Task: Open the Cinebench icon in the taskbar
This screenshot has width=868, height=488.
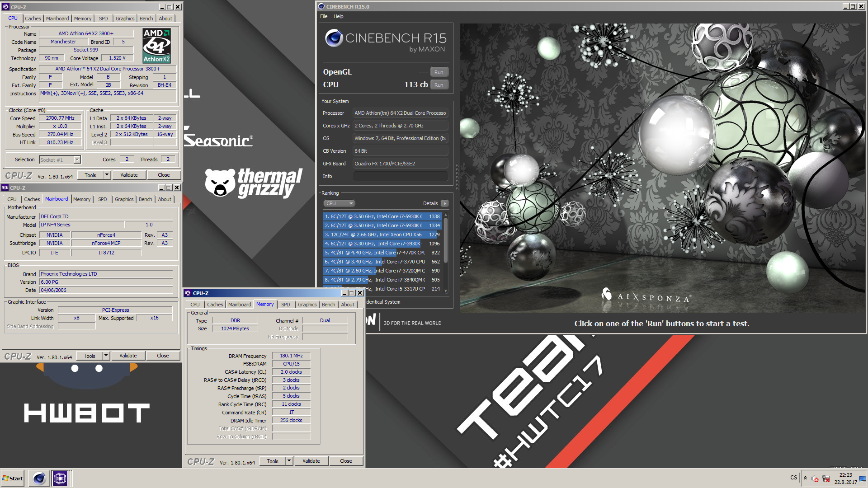Action: click(39, 478)
